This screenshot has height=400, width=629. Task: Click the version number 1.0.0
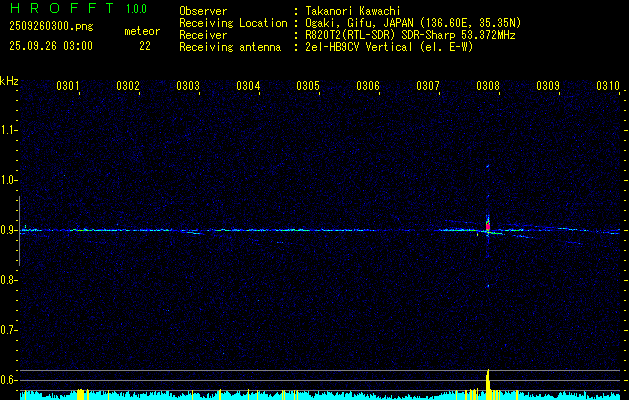[x=136, y=9]
